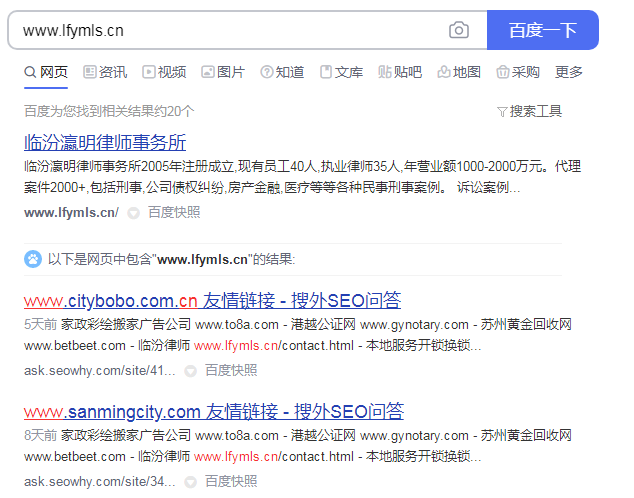
Task: Click the 百度一下 search button
Action: click(x=543, y=30)
